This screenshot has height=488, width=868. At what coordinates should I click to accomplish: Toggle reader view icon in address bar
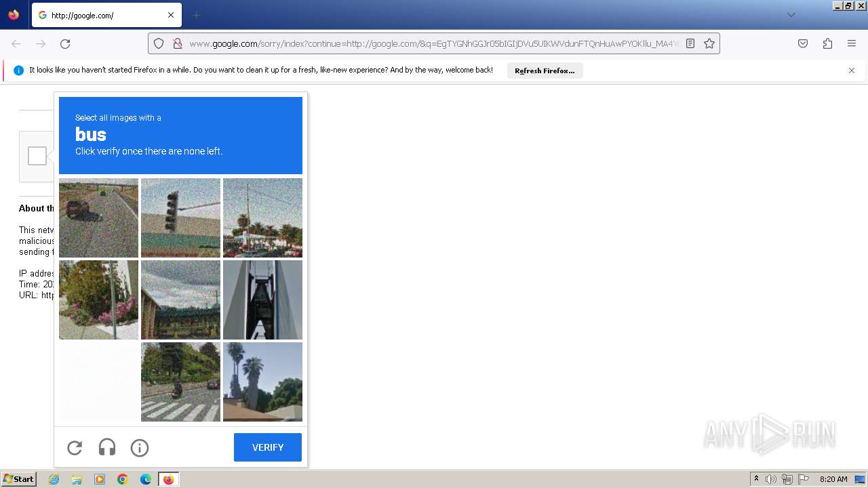click(x=690, y=43)
